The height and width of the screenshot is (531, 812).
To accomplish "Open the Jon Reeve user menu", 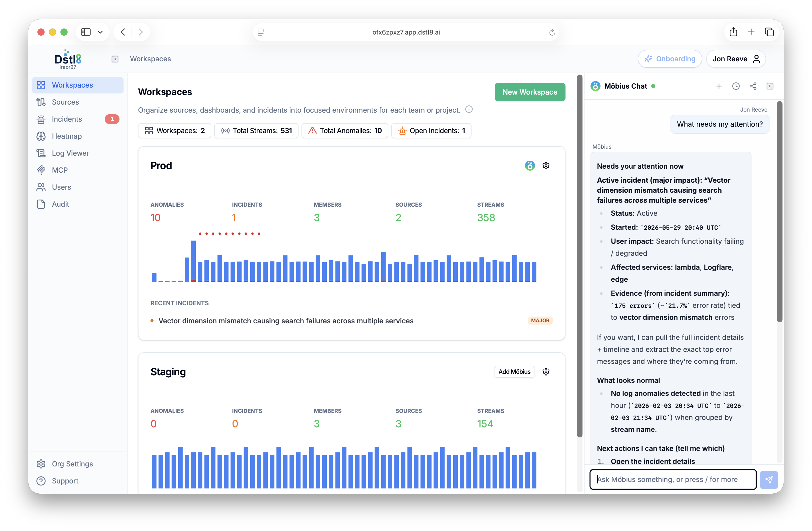I will 735,59.
